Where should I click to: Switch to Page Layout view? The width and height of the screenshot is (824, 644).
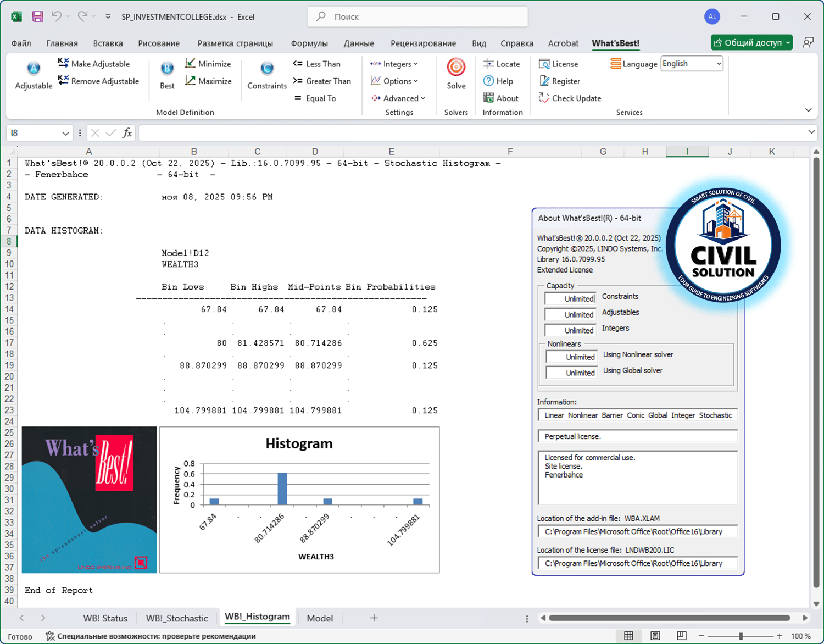[x=655, y=636]
